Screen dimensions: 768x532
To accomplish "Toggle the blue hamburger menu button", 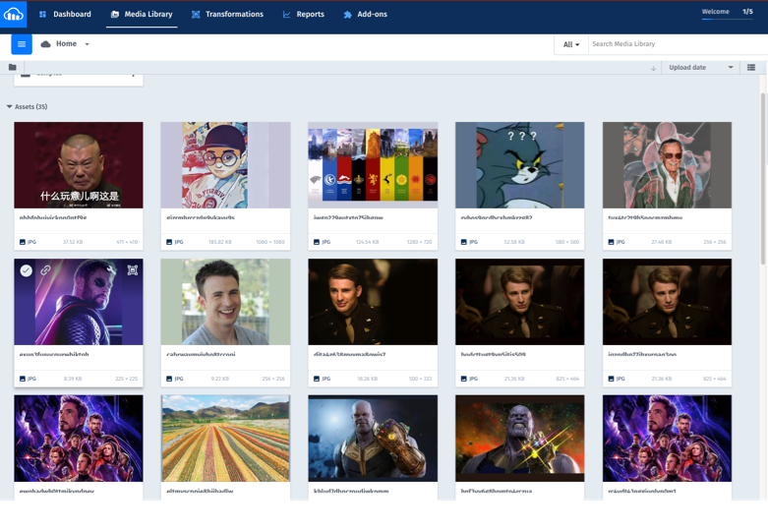I will point(22,44).
